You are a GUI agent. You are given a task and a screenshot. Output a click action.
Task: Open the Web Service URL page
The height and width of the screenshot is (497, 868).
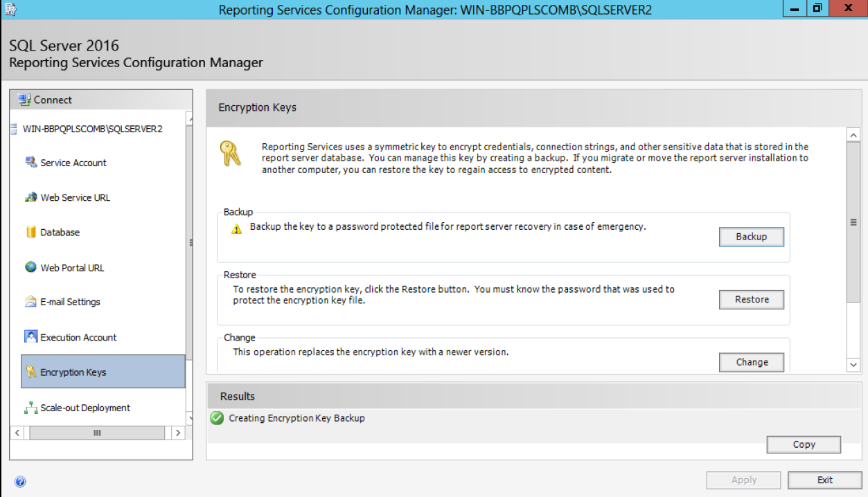(x=76, y=197)
